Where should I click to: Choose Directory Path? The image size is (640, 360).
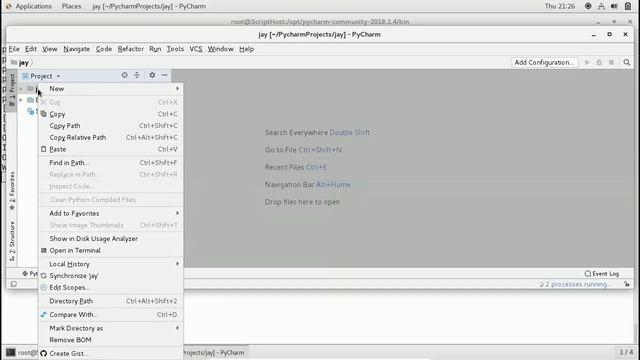(x=111, y=301)
